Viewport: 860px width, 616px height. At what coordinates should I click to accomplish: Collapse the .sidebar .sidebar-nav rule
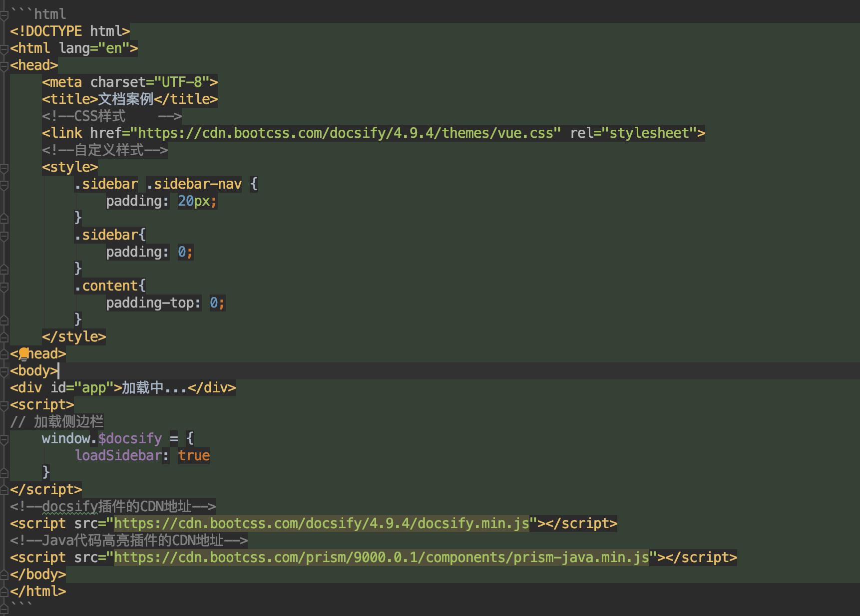[4, 184]
